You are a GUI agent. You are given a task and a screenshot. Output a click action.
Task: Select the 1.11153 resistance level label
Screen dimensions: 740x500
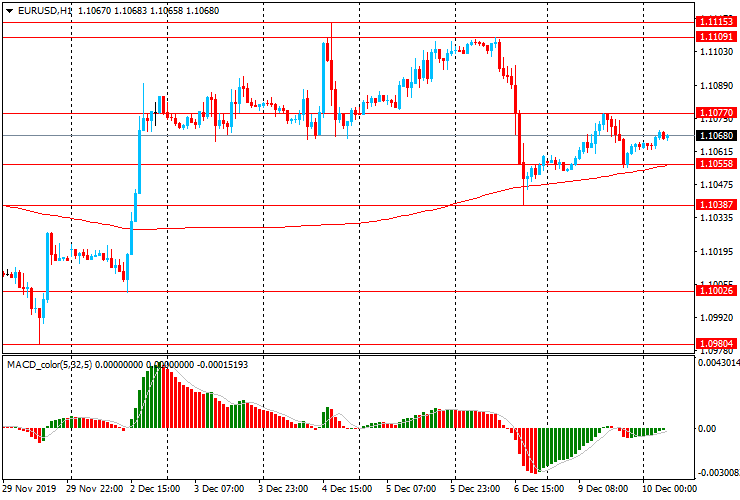pyautogui.click(x=716, y=22)
